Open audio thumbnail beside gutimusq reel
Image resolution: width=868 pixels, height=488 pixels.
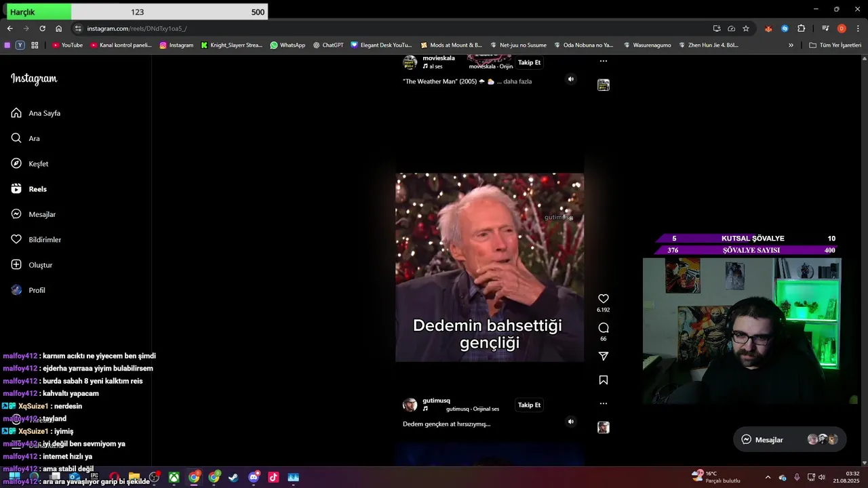[x=603, y=428]
